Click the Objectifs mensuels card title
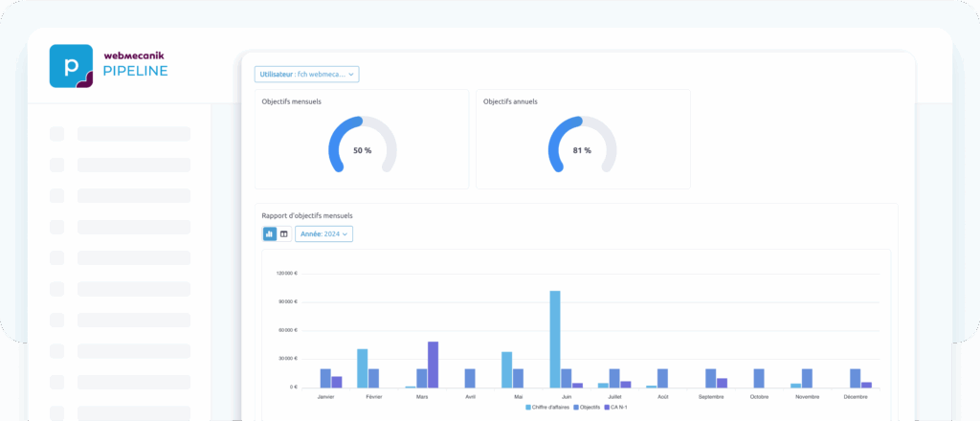Image resolution: width=980 pixels, height=421 pixels. 291,101
